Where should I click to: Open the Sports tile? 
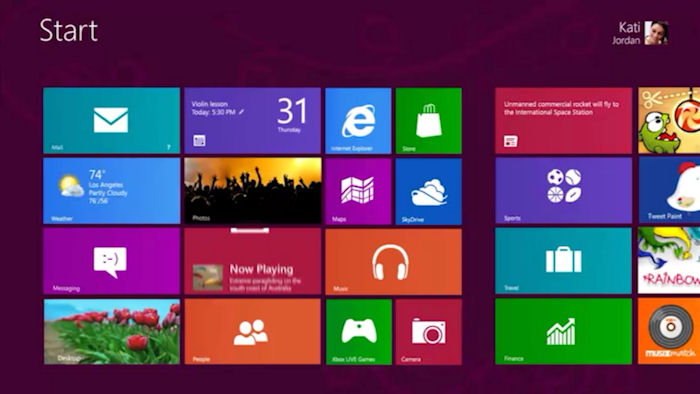point(563,191)
